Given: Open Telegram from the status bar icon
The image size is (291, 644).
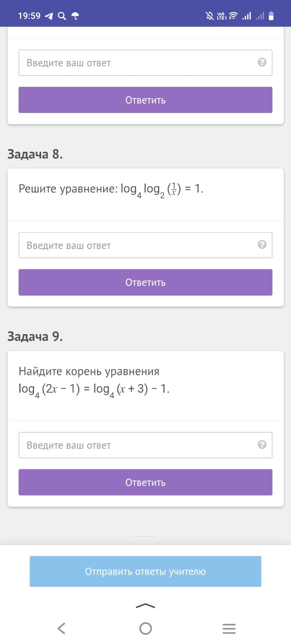Looking at the screenshot, I should (x=47, y=16).
